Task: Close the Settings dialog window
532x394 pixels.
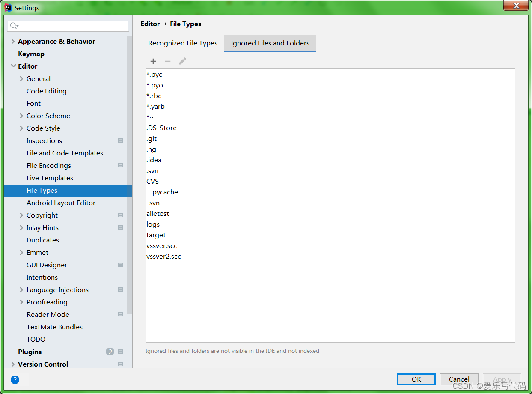Action: pos(515,6)
